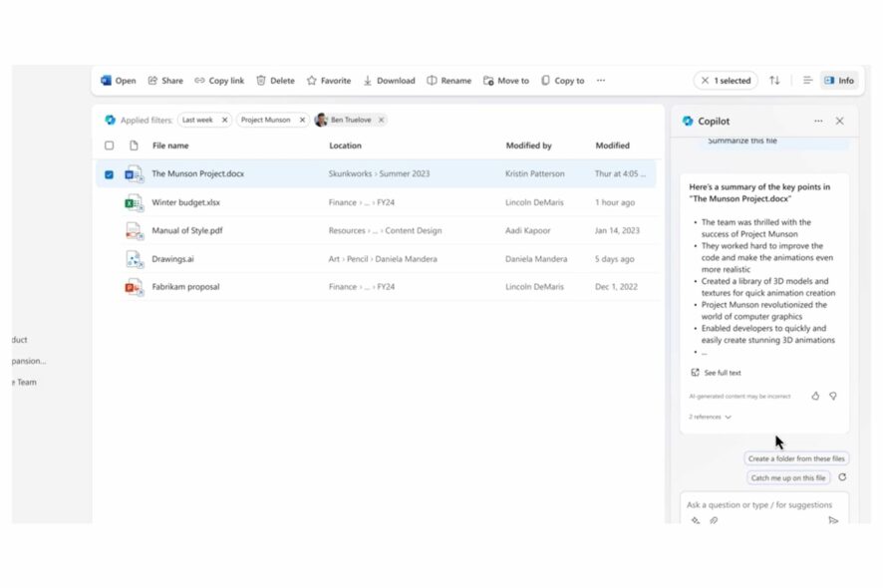The image size is (883, 588).
Task: Click the sparkle prompt icon under input
Action: 696,520
